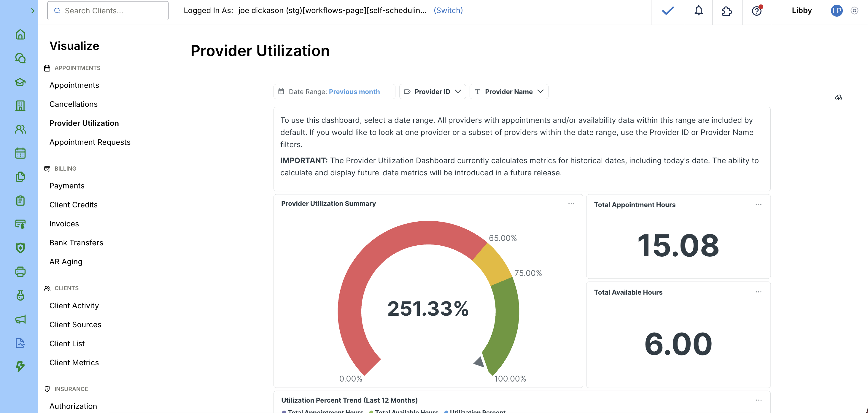Image resolution: width=868 pixels, height=413 pixels.
Task: Click the help question mark icon
Action: click(756, 11)
